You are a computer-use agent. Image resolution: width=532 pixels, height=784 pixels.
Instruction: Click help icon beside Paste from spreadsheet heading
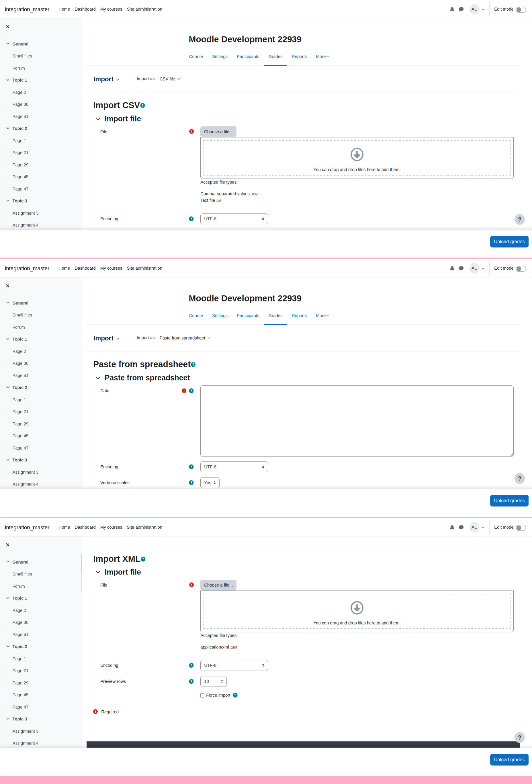193,365
